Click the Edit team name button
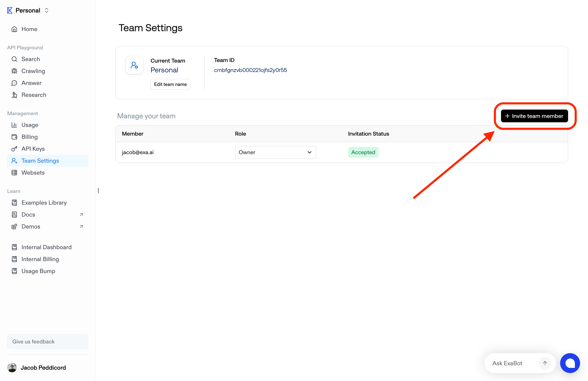This screenshot has height=381, width=588. tap(170, 84)
